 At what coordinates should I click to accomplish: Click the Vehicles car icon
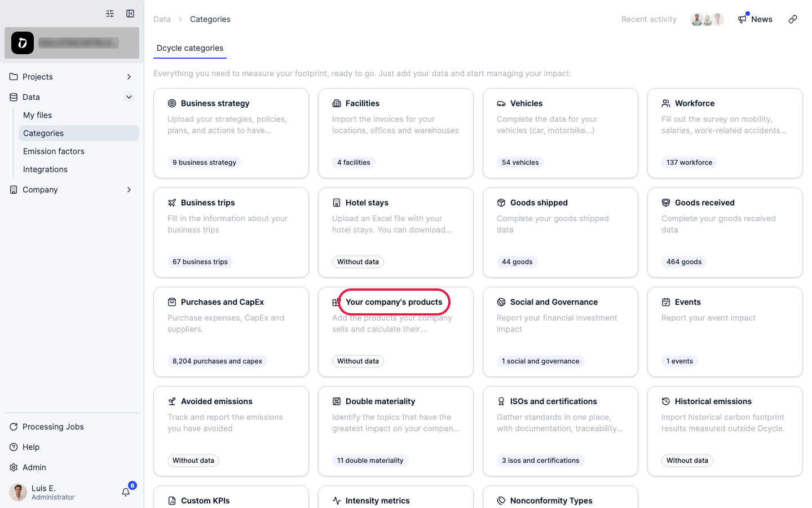(x=501, y=103)
